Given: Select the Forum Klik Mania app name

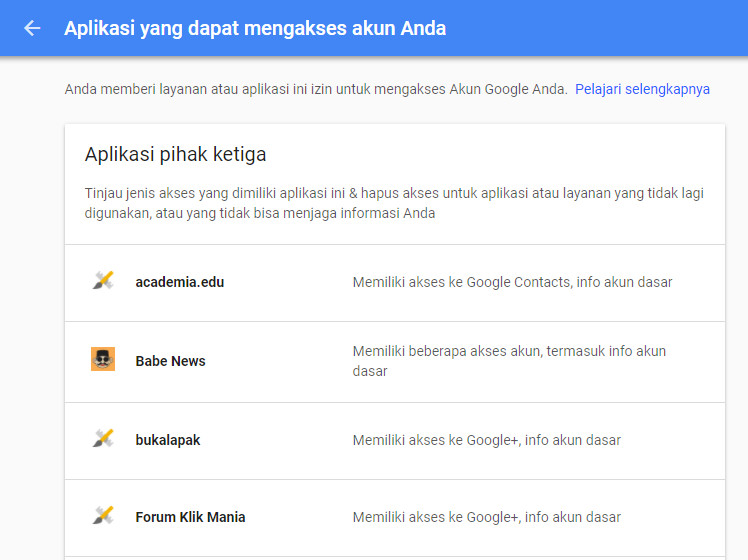Looking at the screenshot, I should 190,517.
